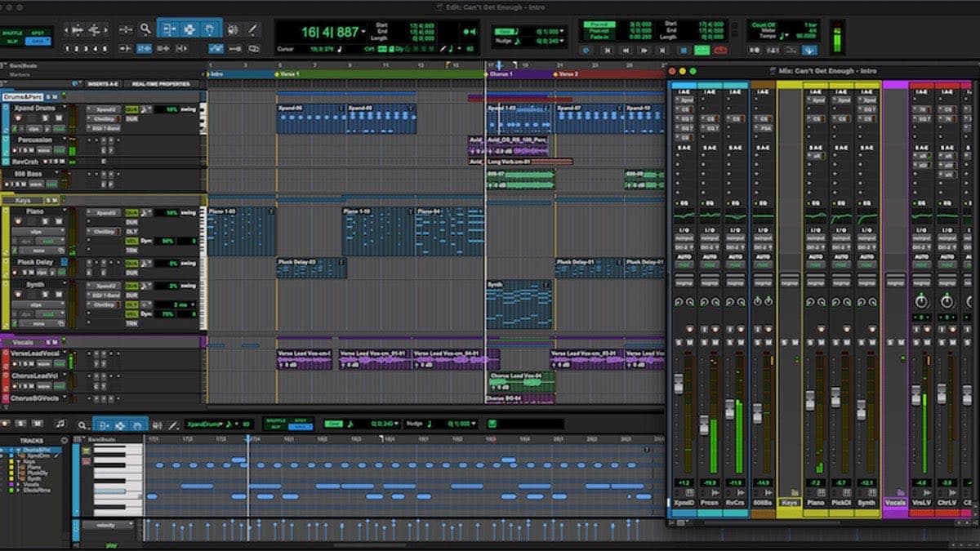Solo the Xpand Drums track
980x551 pixels.
click(45, 118)
